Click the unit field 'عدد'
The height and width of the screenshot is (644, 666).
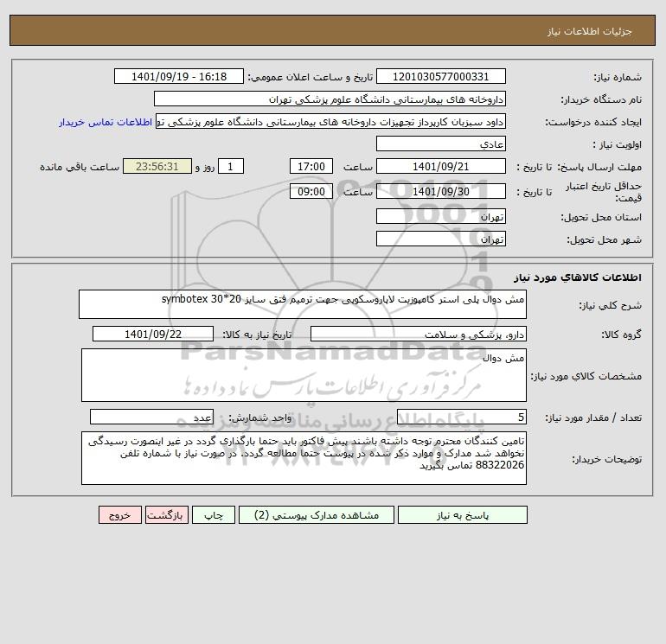(x=151, y=417)
